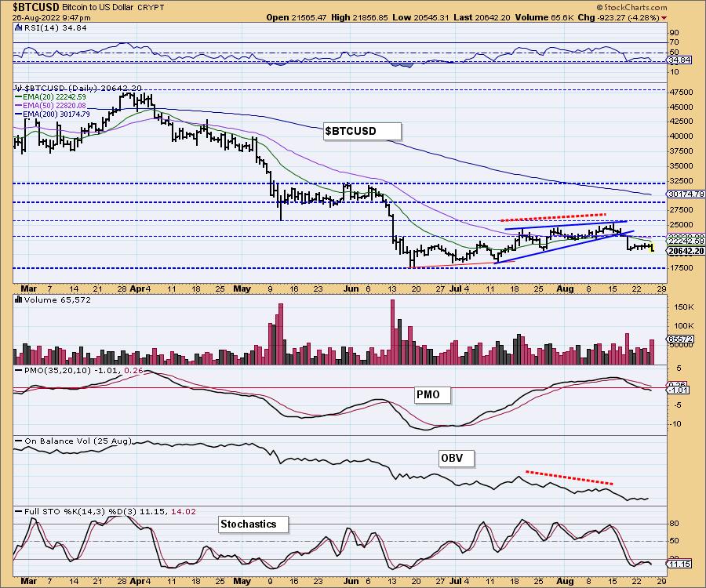Click the Last 20642.20 header value
This screenshot has width=706, height=588.
[482, 17]
